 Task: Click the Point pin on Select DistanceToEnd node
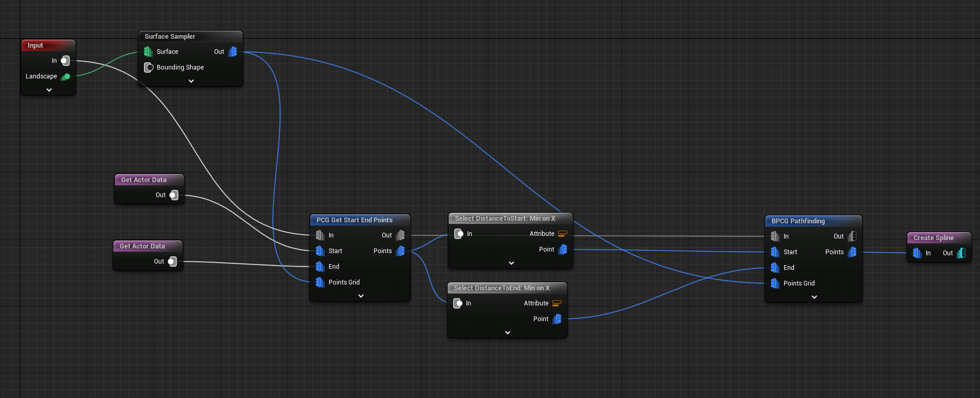[557, 319]
